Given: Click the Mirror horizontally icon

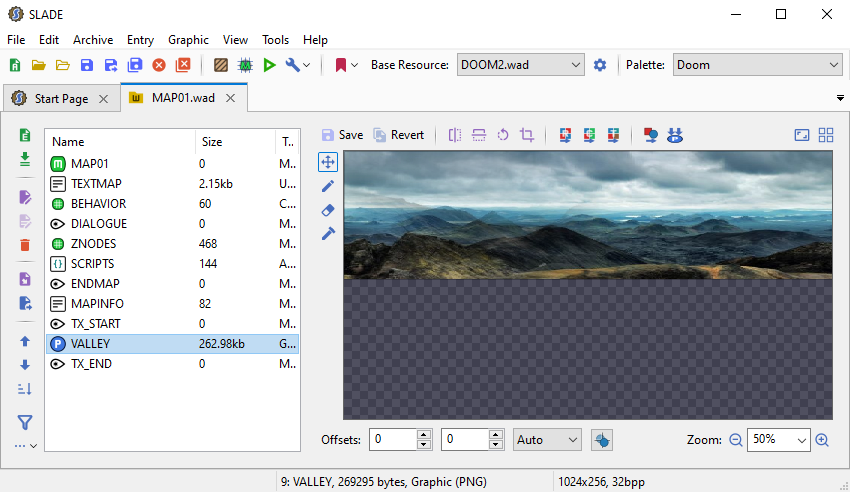Looking at the screenshot, I should click(x=455, y=135).
